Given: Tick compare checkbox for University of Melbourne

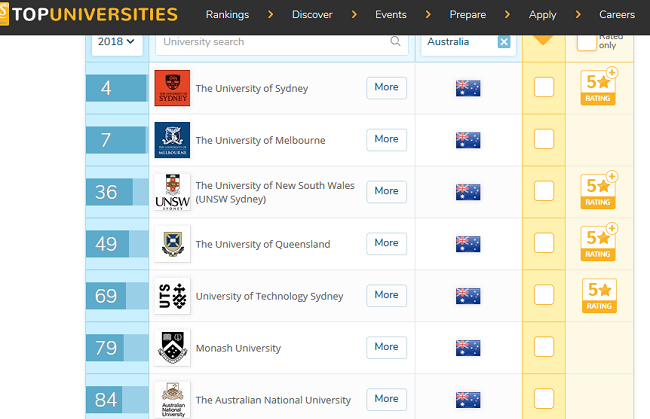Looking at the screenshot, I should tap(544, 139).
